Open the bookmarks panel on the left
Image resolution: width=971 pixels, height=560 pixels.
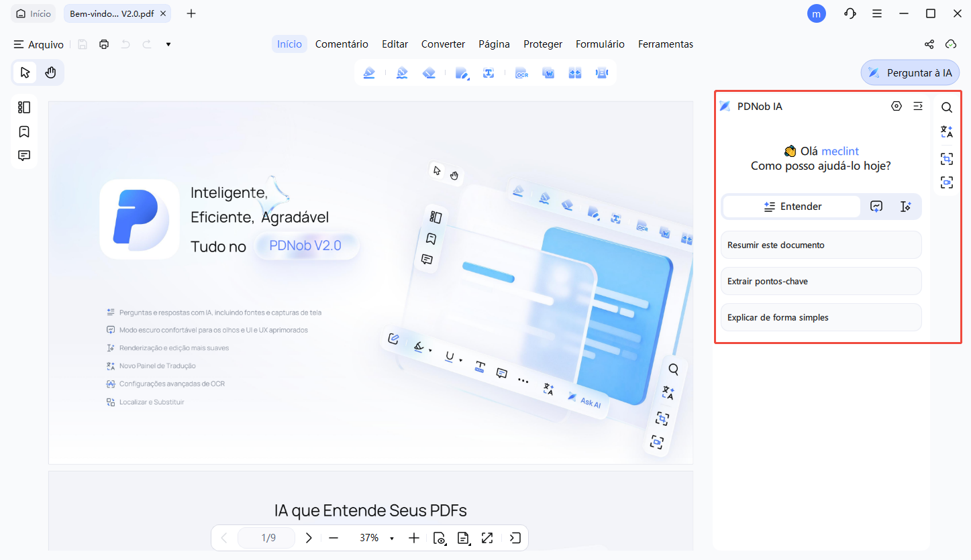click(x=23, y=131)
